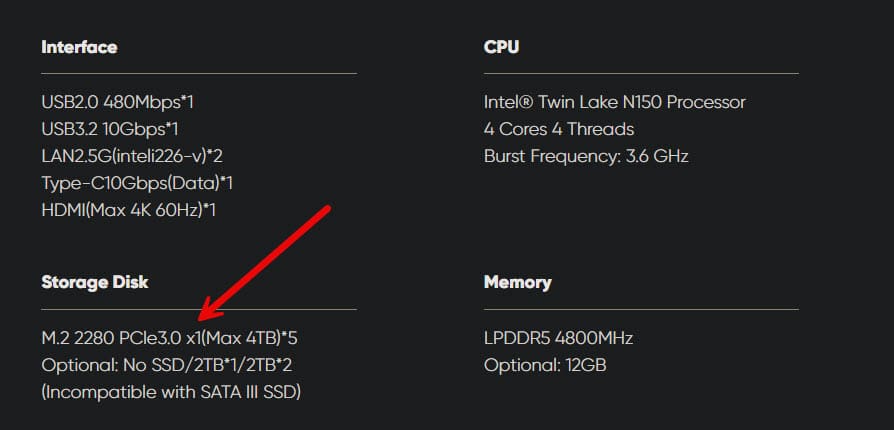
Task: Click the divider line under Memory
Action: pyautogui.click(x=641, y=310)
